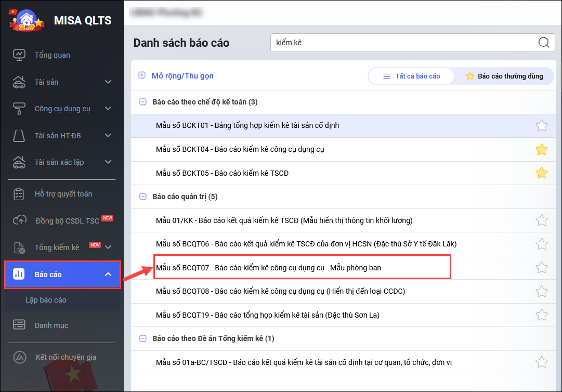Click the Danh mục list icon
The image size is (562, 392).
pyautogui.click(x=19, y=324)
